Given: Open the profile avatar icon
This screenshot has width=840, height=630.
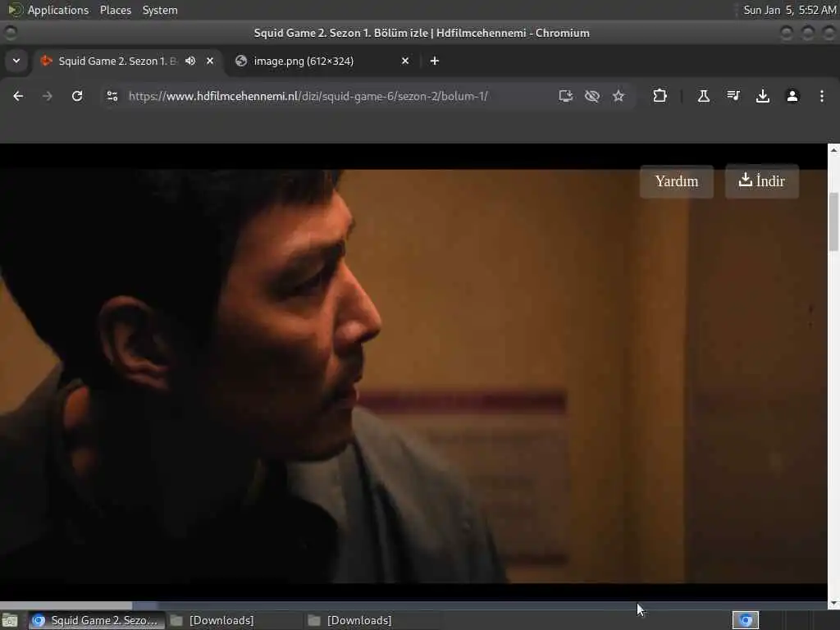Looking at the screenshot, I should coord(792,96).
